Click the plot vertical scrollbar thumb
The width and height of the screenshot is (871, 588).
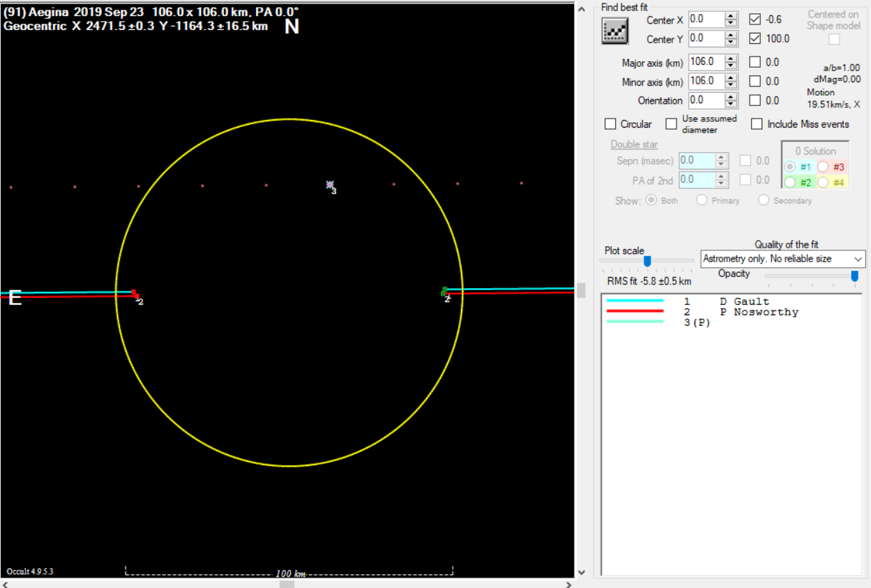click(x=582, y=290)
